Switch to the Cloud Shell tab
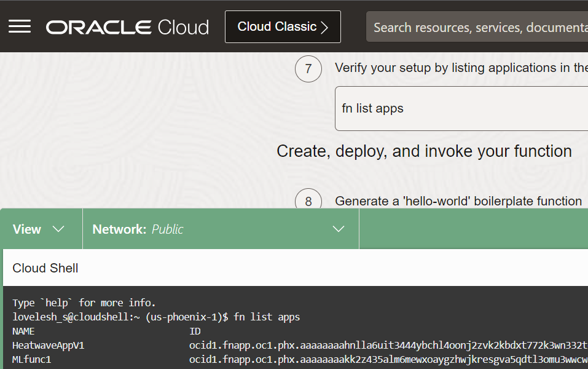The height and width of the screenshot is (369, 588). click(45, 268)
